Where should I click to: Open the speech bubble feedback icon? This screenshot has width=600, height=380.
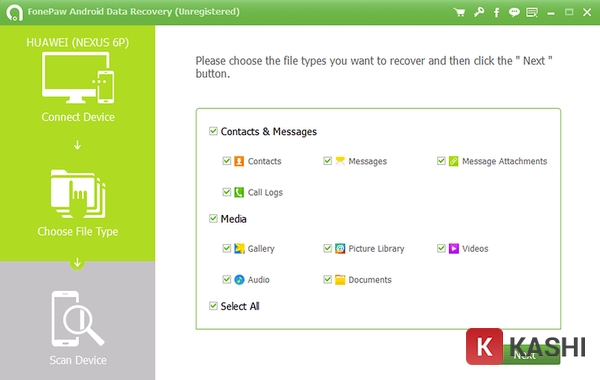514,12
